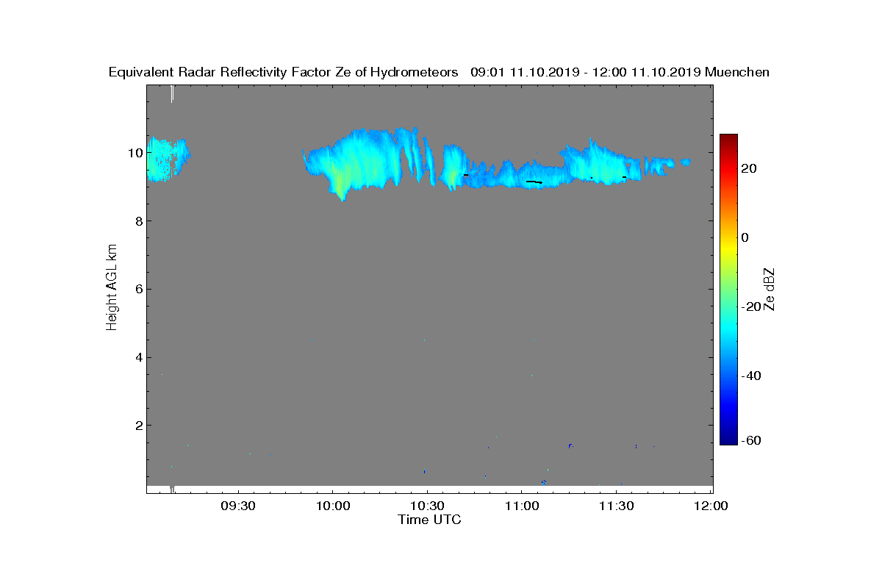Image resolution: width=882 pixels, height=588 pixels.
Task: Click the date range text '09:01 11.10.2019 - 12:00 11.10.2019'
Action: tap(586, 72)
